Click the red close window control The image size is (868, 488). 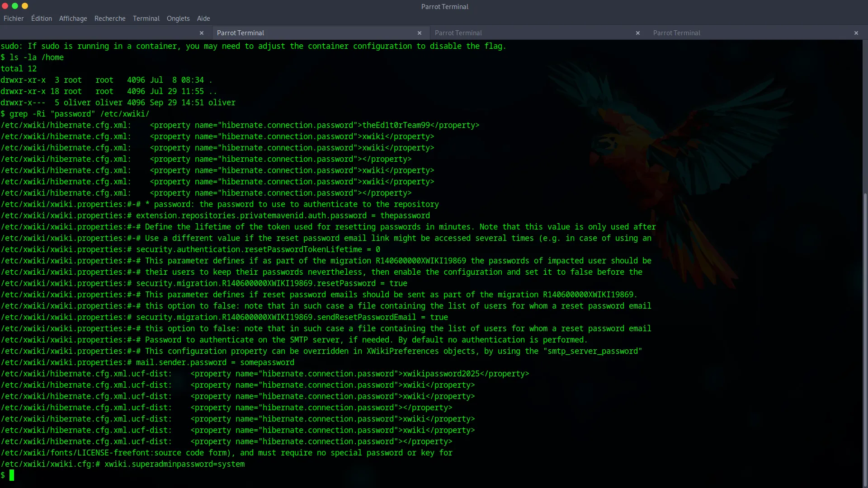pos(5,6)
